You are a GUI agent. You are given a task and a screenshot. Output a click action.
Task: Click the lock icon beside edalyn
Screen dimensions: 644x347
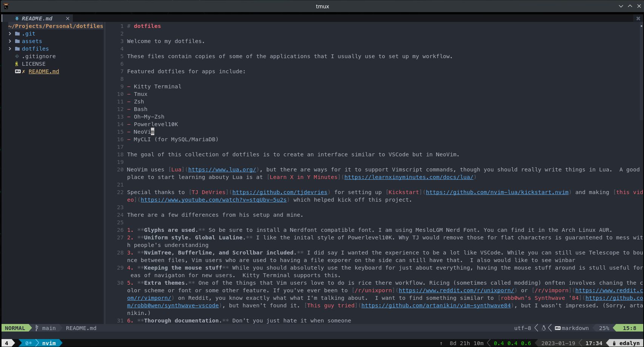click(x=614, y=343)
